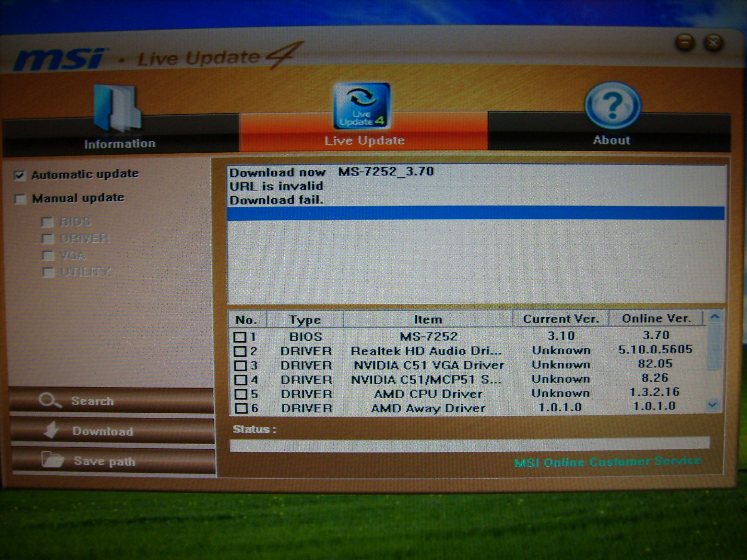Open the Information folder icon
This screenshot has width=747, height=560.
pos(117,108)
